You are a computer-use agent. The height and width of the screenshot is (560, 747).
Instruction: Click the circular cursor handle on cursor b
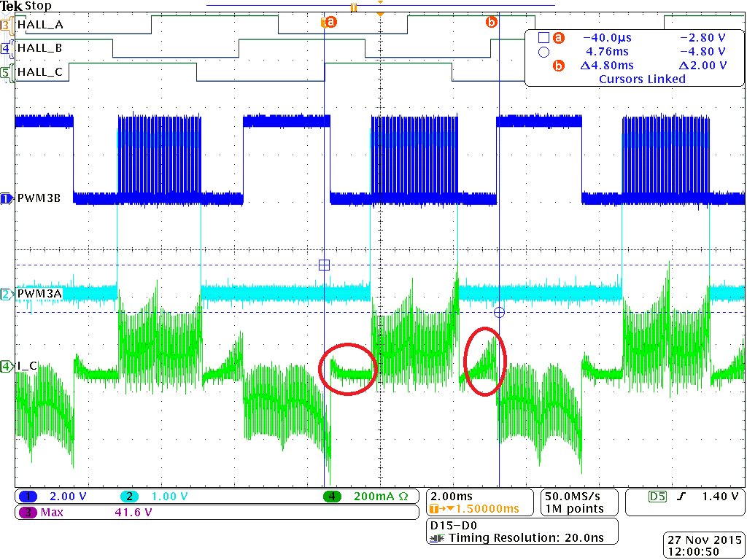click(x=499, y=312)
